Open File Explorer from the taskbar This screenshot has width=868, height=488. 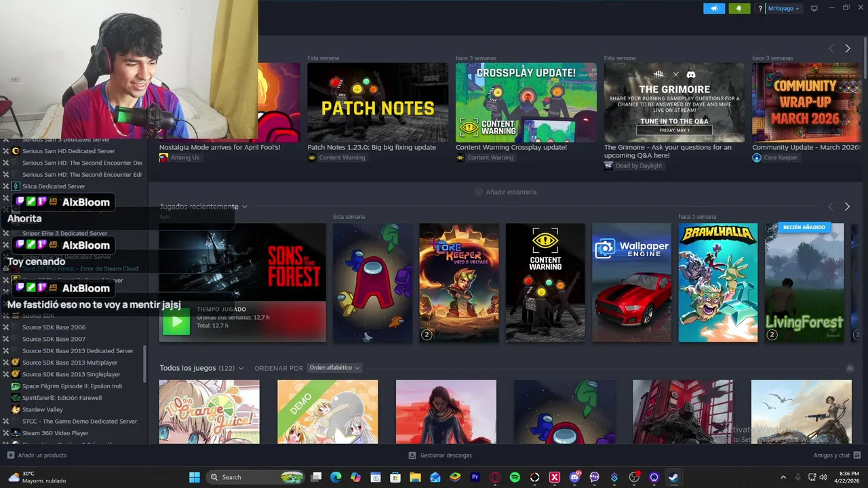416,477
